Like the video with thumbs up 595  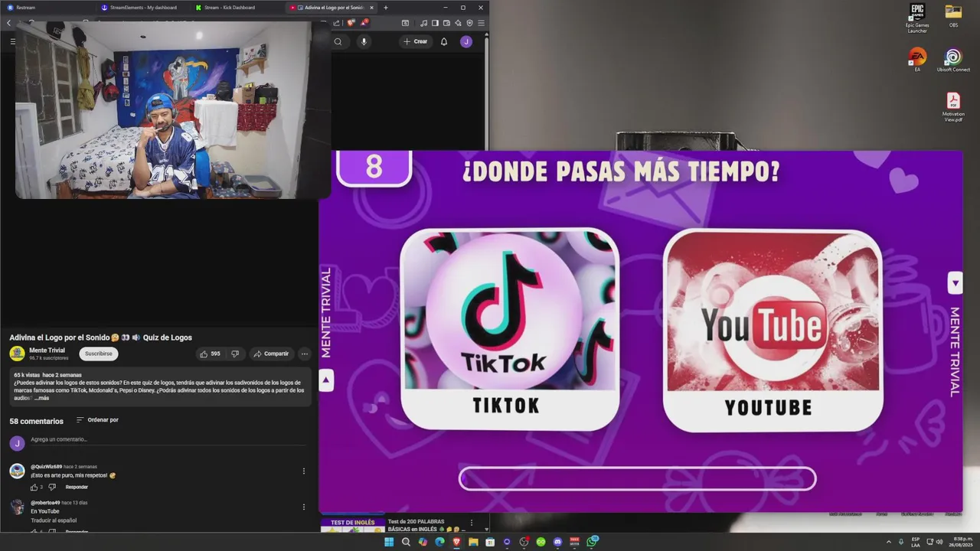[210, 354]
